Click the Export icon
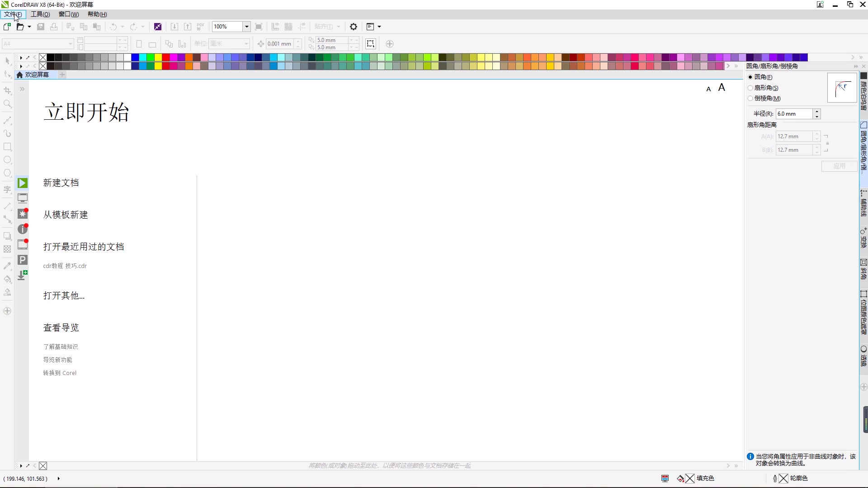868x488 pixels. point(188,27)
